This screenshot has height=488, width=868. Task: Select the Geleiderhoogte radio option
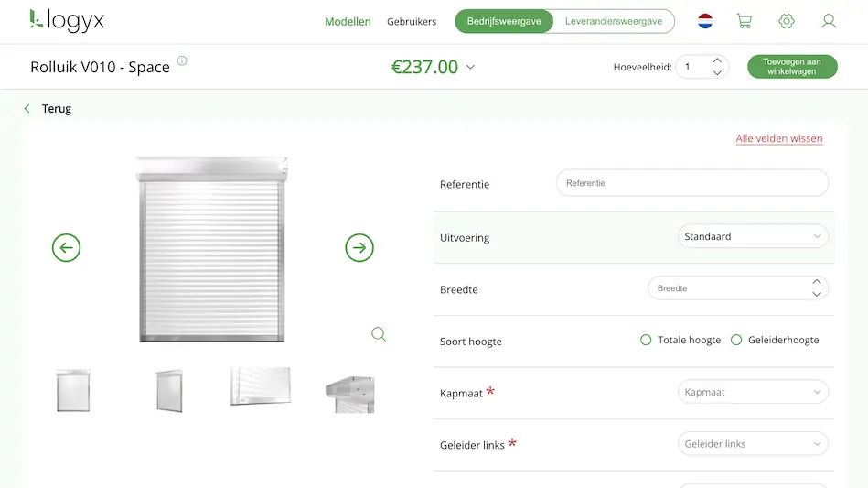click(x=736, y=340)
